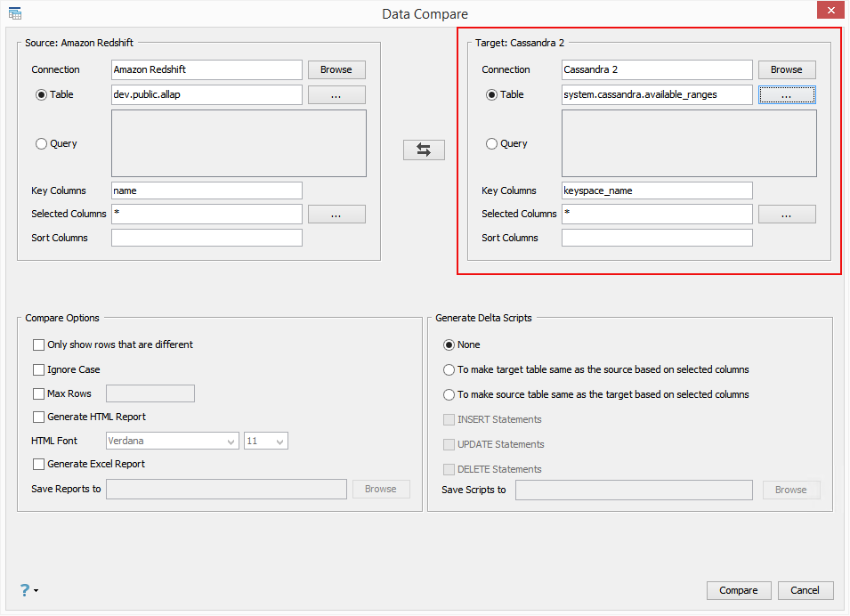Close the Data Compare dialog
The width and height of the screenshot is (850, 616).
[830, 11]
